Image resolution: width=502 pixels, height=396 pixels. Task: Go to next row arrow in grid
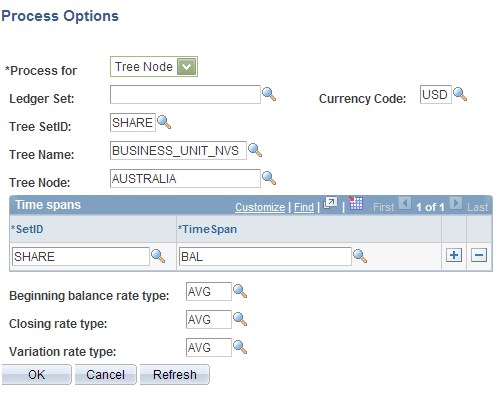point(456,203)
